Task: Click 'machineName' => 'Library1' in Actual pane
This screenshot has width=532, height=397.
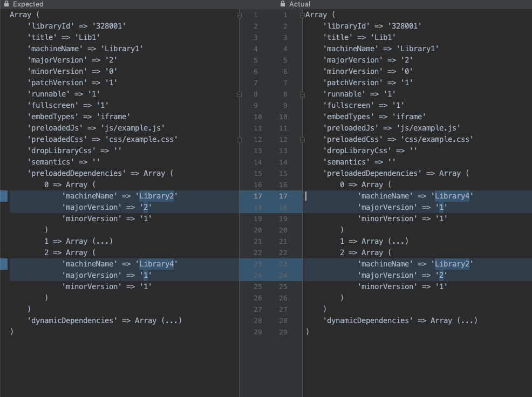Action: (381, 49)
